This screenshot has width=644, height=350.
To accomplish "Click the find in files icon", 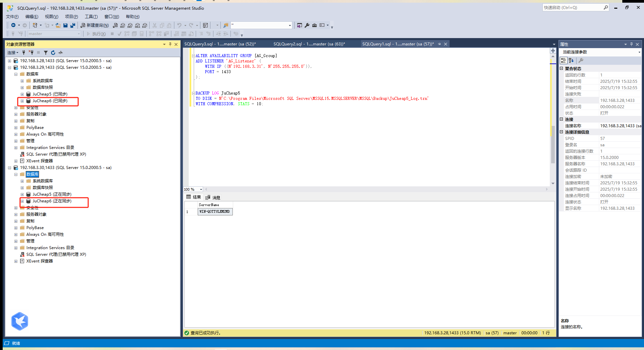I will (x=226, y=25).
